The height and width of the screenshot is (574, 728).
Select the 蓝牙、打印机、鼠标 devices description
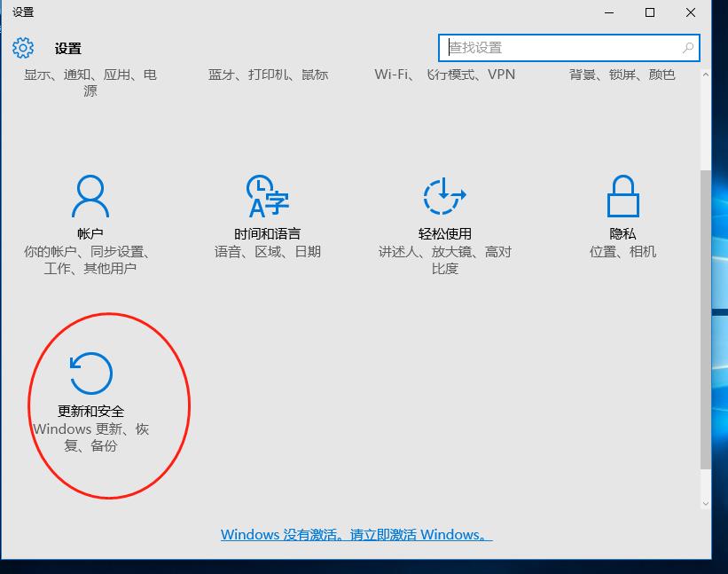click(268, 75)
